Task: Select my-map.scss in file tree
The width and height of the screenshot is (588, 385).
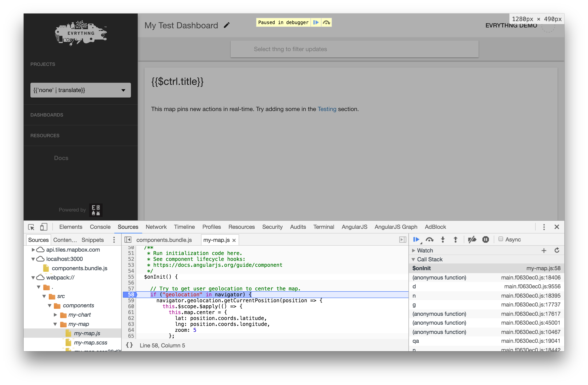Action: (x=90, y=343)
